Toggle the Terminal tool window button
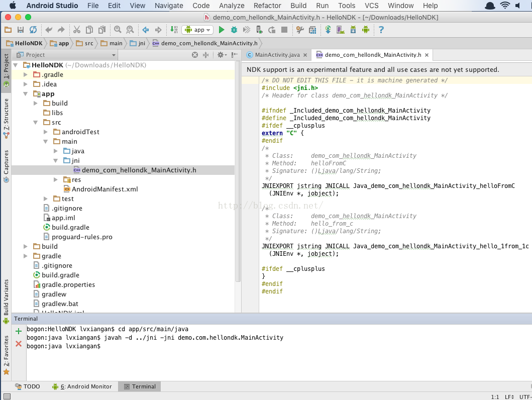 140,386
